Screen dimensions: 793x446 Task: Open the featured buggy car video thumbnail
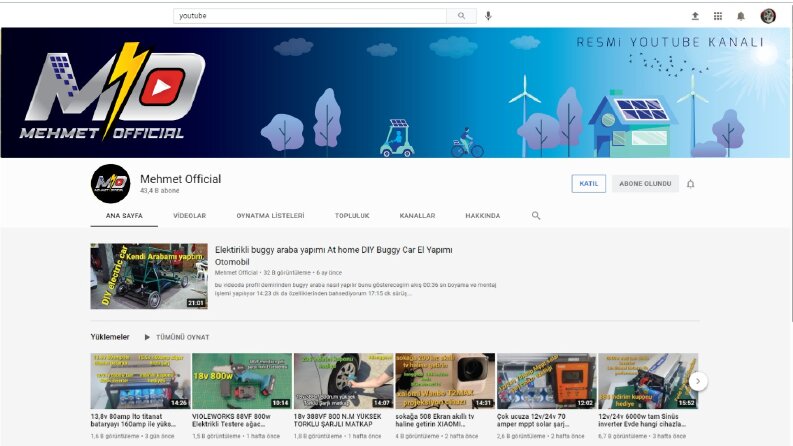click(149, 276)
